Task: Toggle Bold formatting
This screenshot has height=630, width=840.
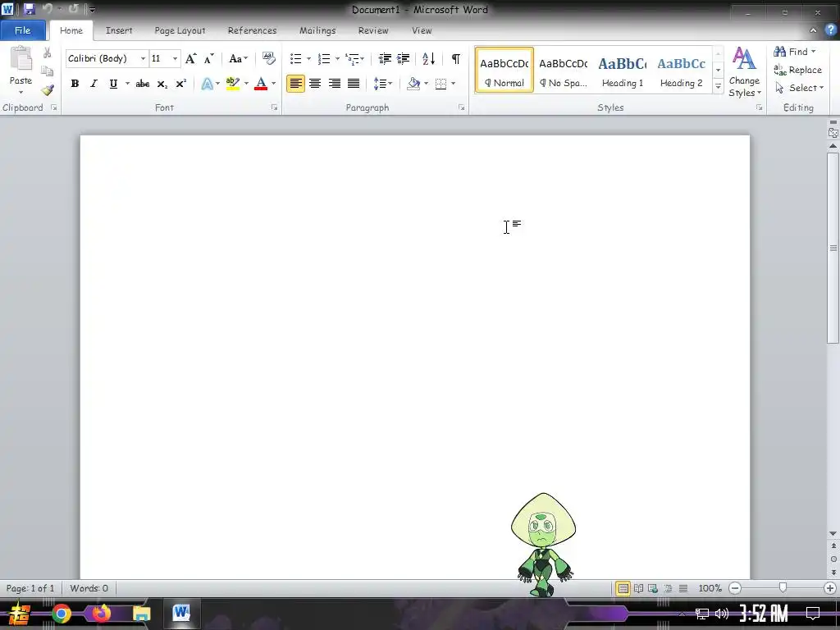Action: pyautogui.click(x=75, y=84)
